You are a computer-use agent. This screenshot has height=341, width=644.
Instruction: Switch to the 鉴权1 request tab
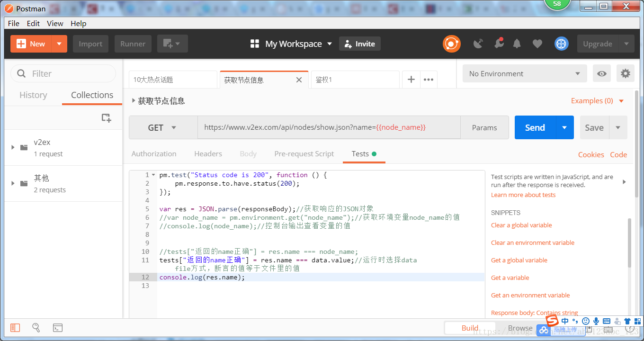point(355,80)
